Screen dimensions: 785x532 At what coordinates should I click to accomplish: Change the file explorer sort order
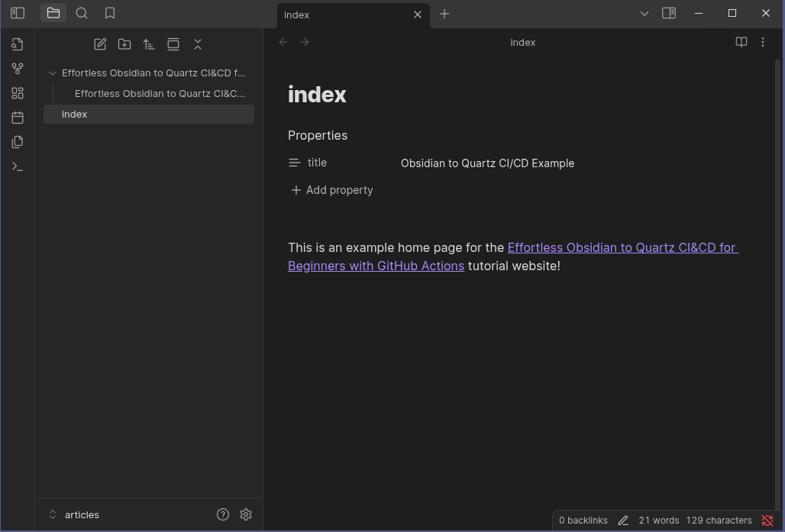149,44
